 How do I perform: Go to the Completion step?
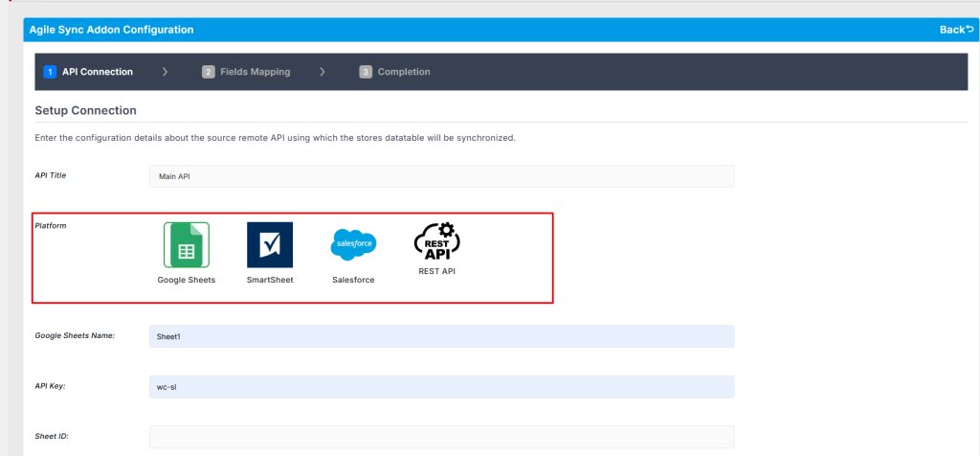coord(395,72)
